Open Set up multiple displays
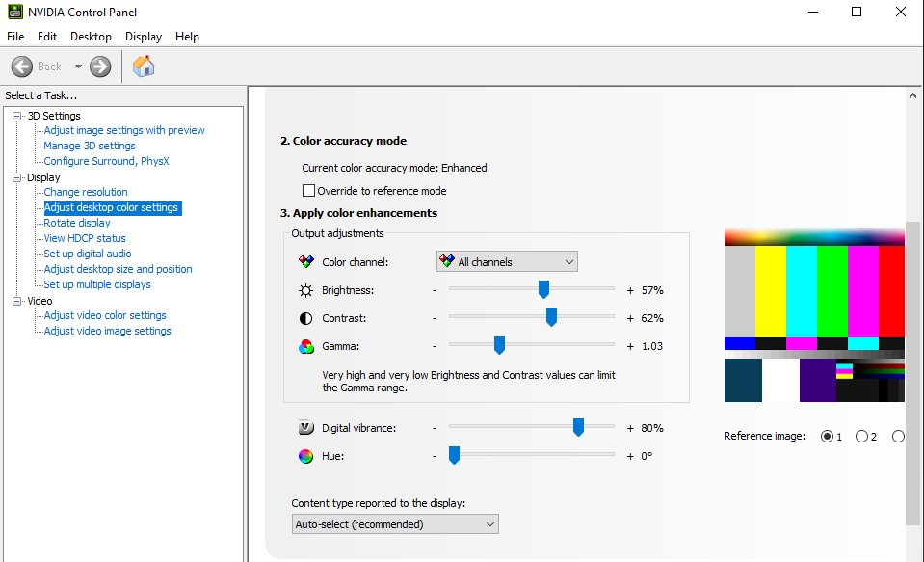The height and width of the screenshot is (562, 924). pyautogui.click(x=95, y=284)
